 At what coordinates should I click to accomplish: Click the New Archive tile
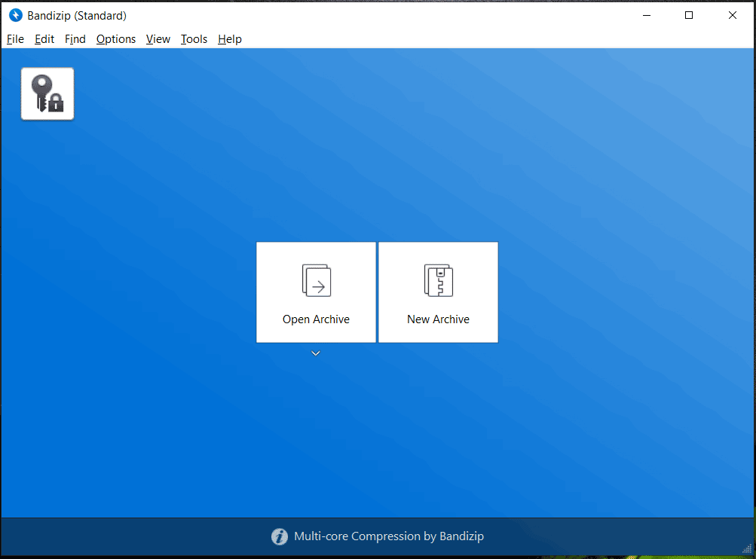(438, 292)
